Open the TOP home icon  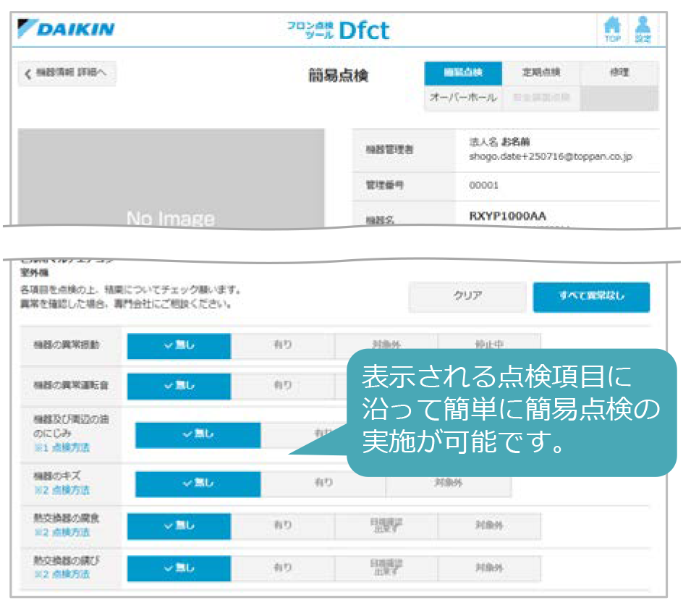[612, 30]
